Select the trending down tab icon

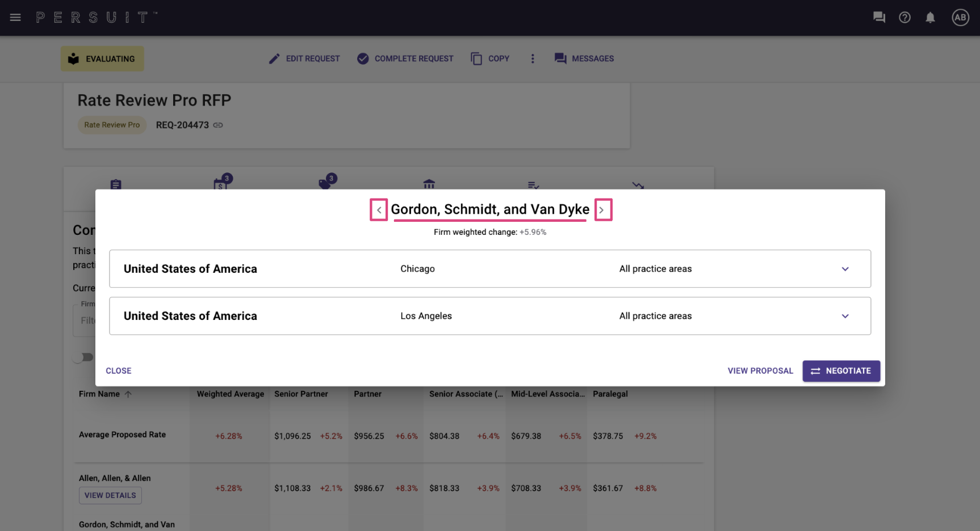[x=638, y=185]
